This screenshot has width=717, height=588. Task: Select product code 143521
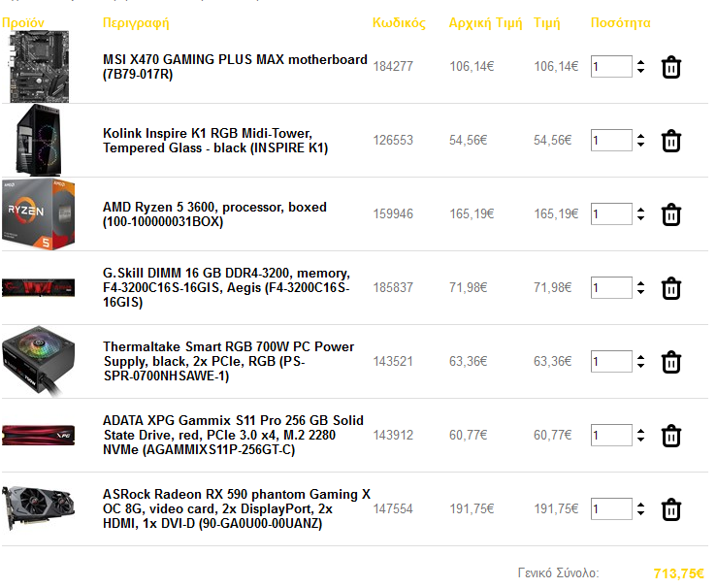pyautogui.click(x=393, y=362)
